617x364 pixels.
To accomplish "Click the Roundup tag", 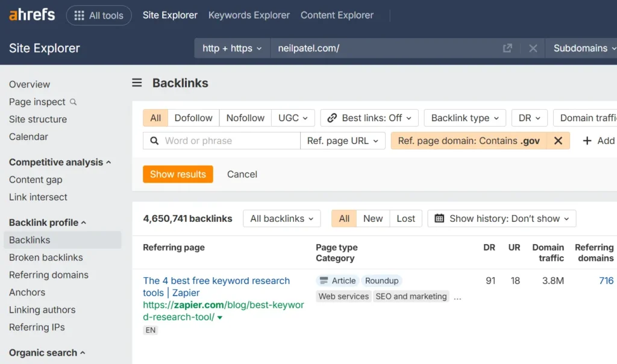I will tap(381, 281).
